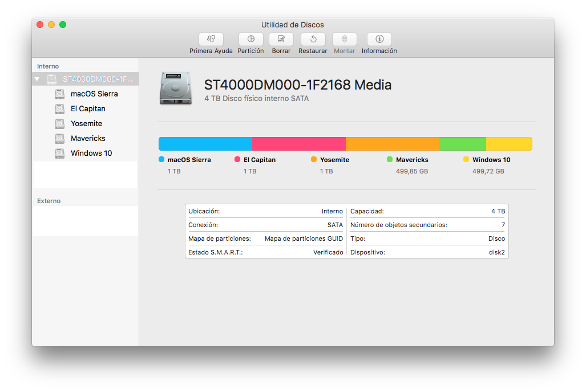This screenshot has width=586, height=392.
Task: Click the secondary objects count '7'
Action: (x=503, y=225)
